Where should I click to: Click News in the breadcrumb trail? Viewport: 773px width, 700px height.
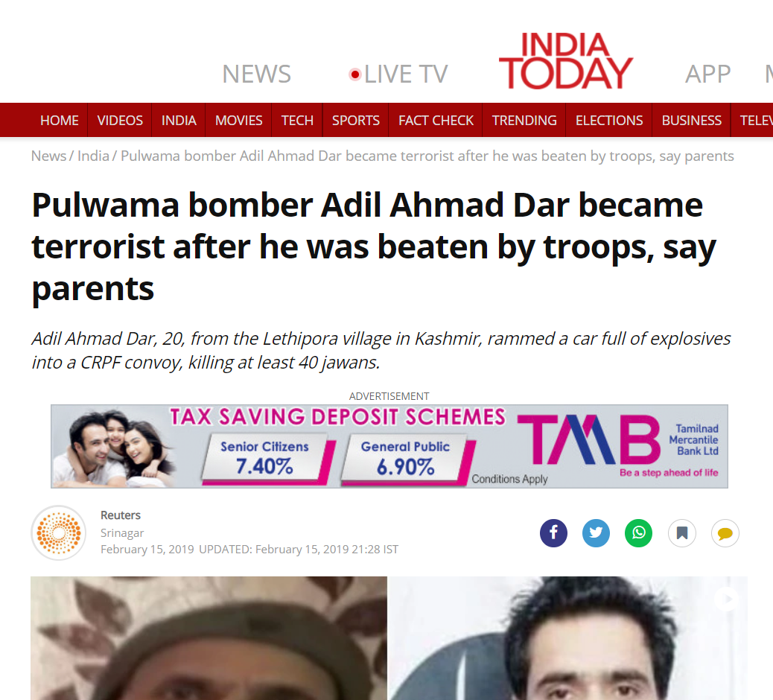[48, 156]
